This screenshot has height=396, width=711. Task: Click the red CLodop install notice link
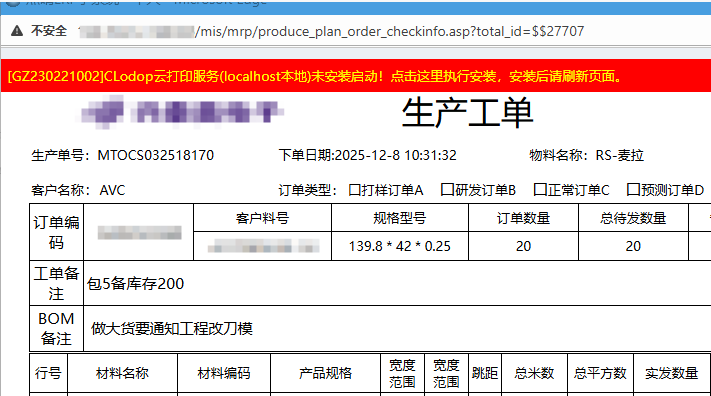(316, 76)
